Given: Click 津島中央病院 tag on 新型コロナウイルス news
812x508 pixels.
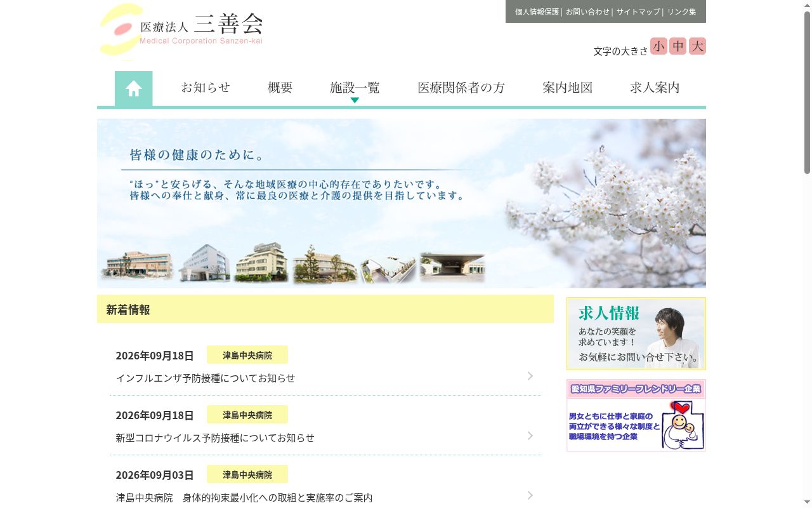Looking at the screenshot, I should 247,415.
